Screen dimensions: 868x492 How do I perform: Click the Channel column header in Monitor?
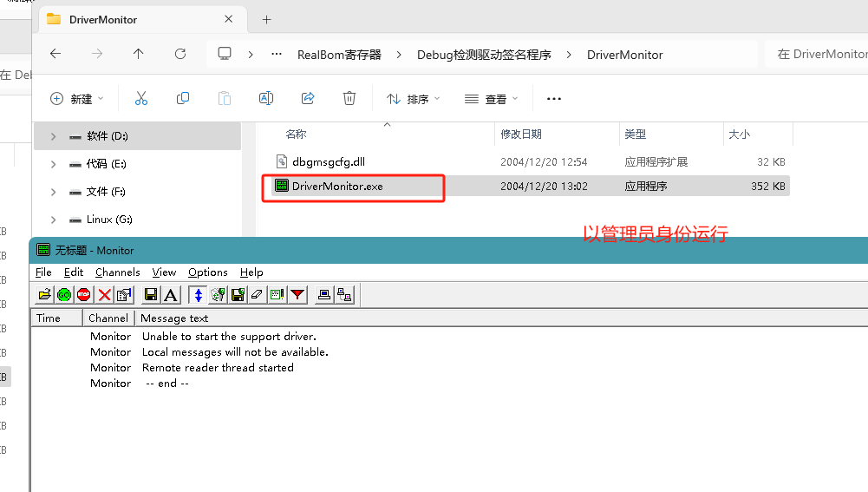(x=108, y=318)
